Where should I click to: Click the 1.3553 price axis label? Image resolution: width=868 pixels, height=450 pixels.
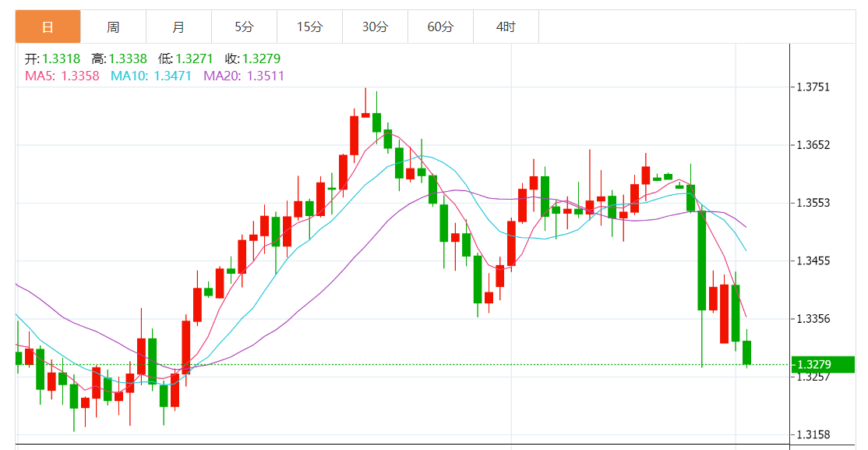point(813,203)
